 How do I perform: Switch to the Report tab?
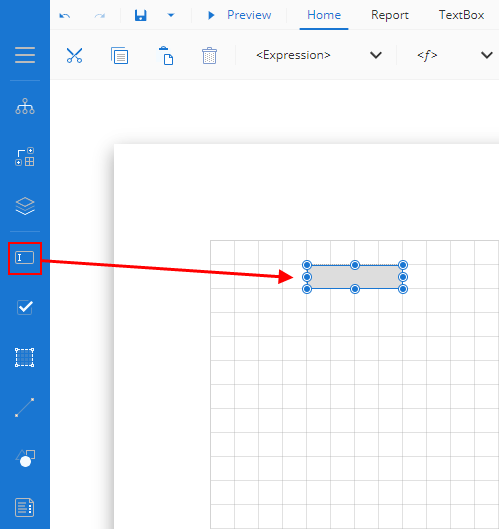tap(390, 15)
